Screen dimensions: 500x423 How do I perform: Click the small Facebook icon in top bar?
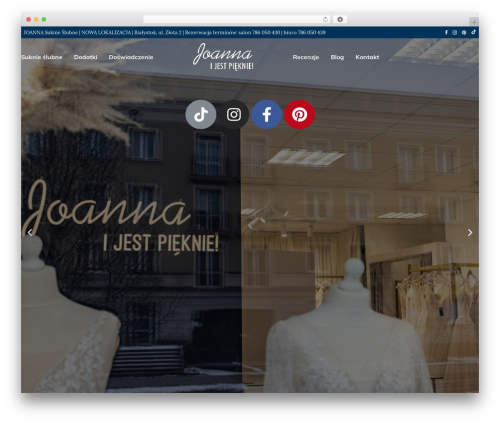click(446, 32)
